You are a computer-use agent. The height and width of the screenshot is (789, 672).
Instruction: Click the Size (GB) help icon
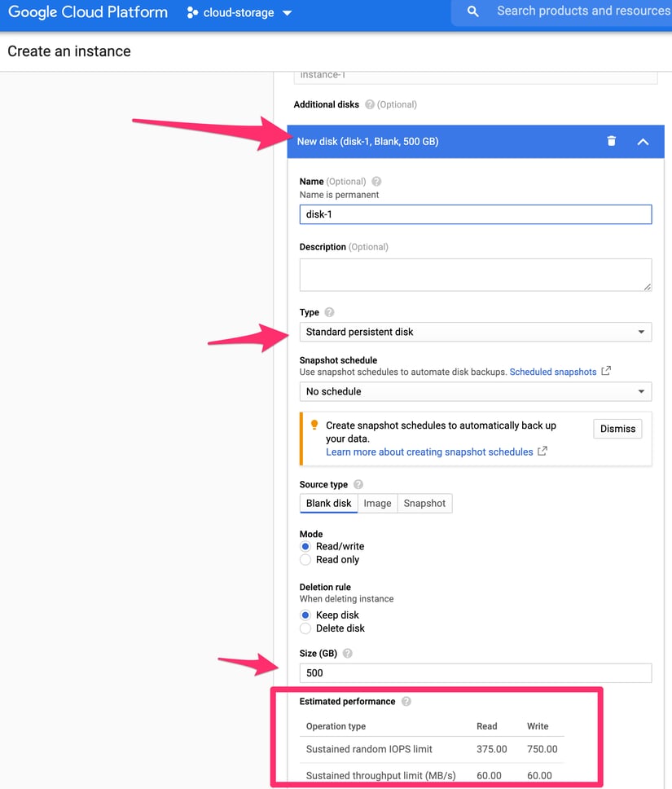[x=347, y=653]
